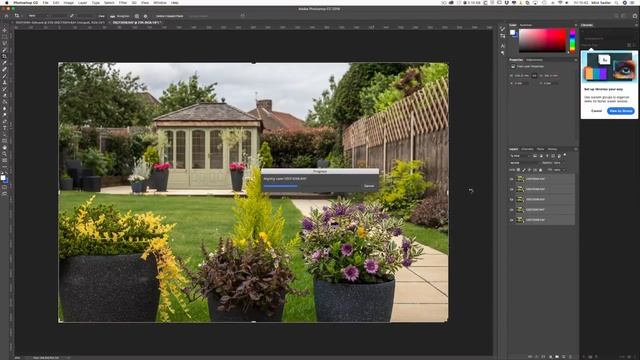Open the File menu
The image size is (640, 360).
coord(46,3)
